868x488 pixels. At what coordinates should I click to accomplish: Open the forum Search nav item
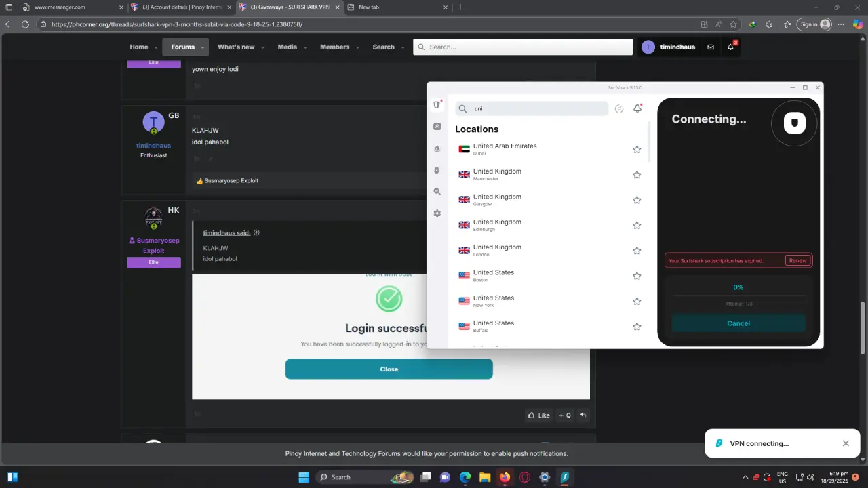point(384,47)
